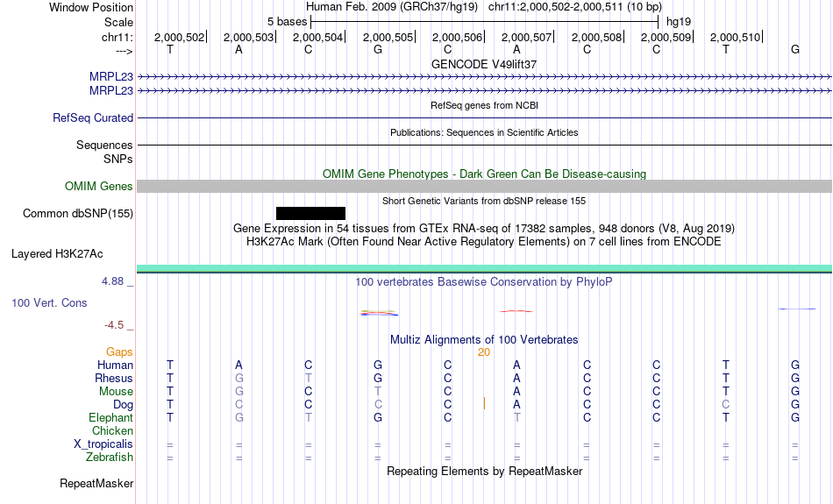Click the Human Feb. 2009 (GRCh37/hg19) assembly text

tap(392, 7)
